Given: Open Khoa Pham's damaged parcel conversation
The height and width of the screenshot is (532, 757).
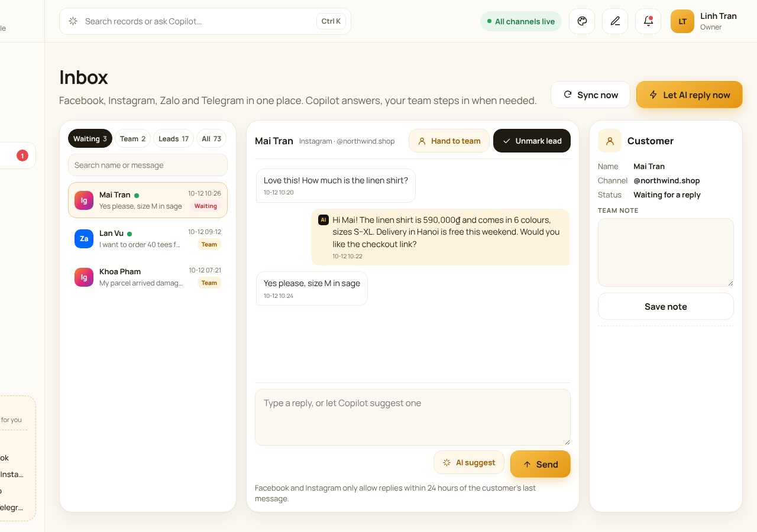Looking at the screenshot, I should [148, 277].
